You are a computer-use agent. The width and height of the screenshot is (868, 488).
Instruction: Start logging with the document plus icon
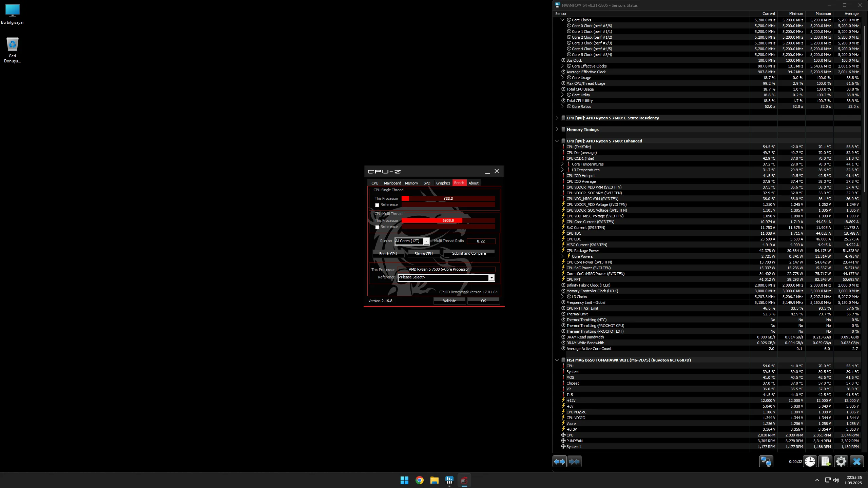[826, 462]
